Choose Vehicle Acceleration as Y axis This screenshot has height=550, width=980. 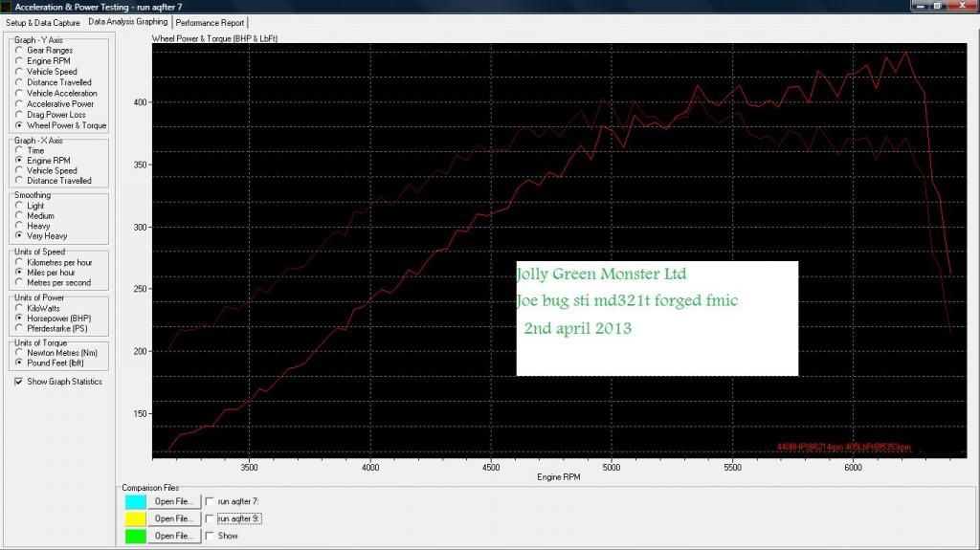[x=19, y=94]
